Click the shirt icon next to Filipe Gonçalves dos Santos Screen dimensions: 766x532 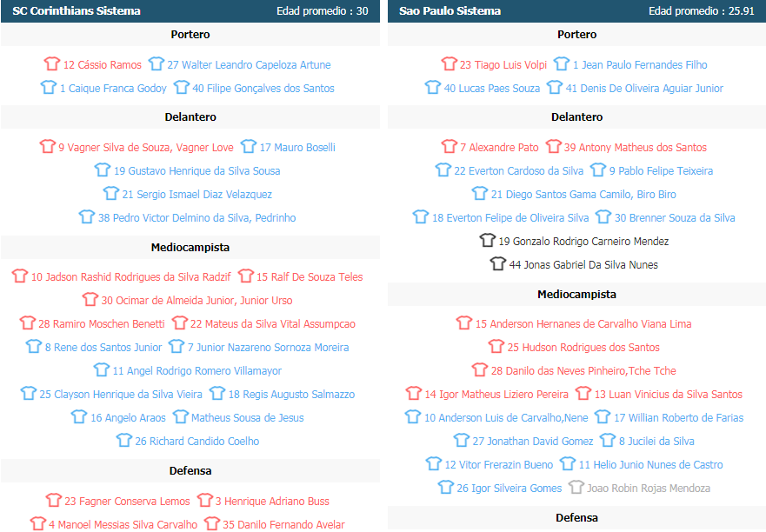[x=181, y=87]
